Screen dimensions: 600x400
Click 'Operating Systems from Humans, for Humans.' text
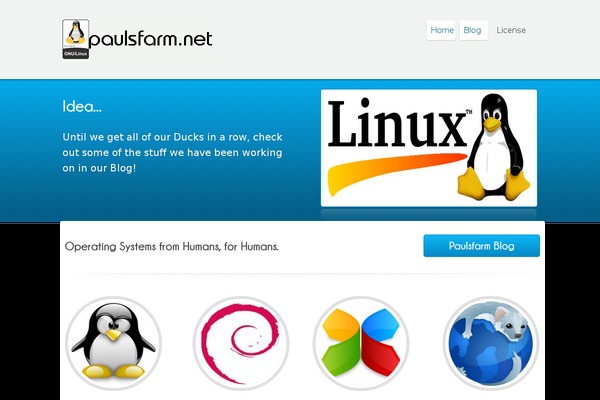172,247
